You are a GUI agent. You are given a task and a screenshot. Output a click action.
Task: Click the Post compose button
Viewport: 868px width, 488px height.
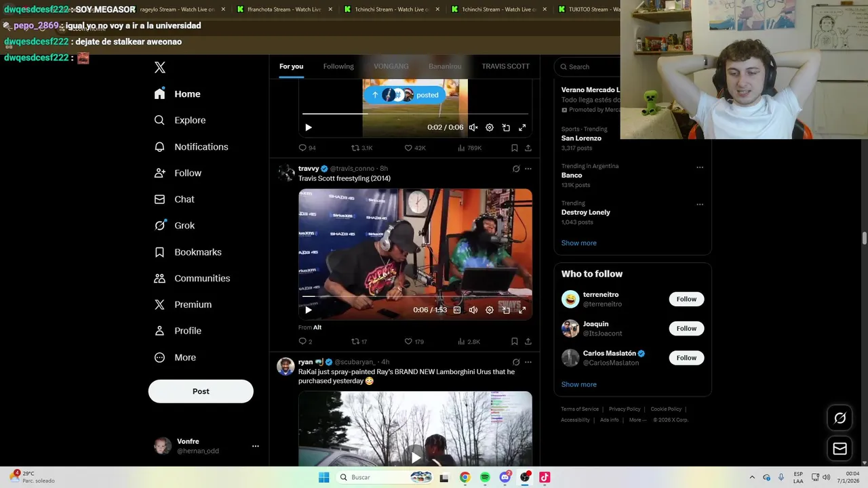[x=201, y=391]
